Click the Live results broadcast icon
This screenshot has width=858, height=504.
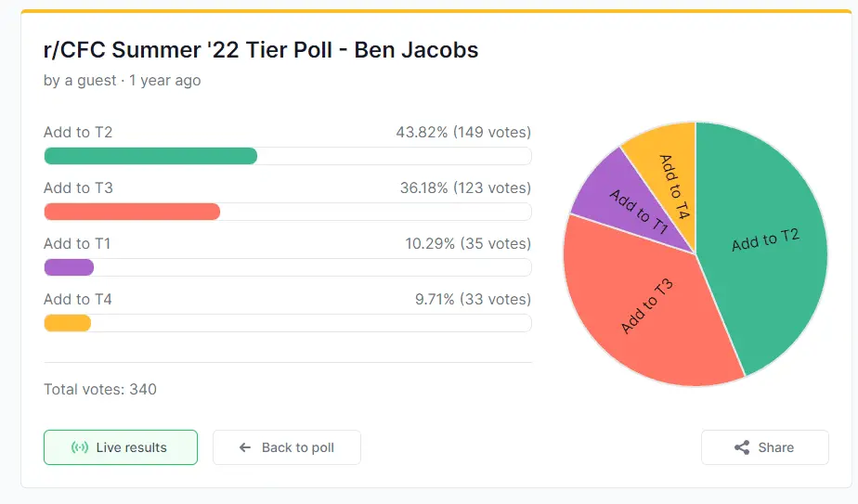[80, 447]
